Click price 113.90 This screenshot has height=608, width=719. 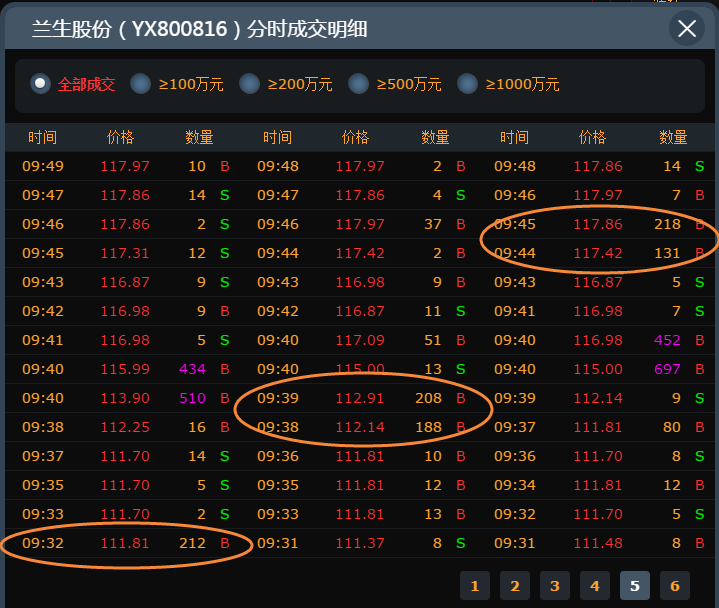point(125,398)
